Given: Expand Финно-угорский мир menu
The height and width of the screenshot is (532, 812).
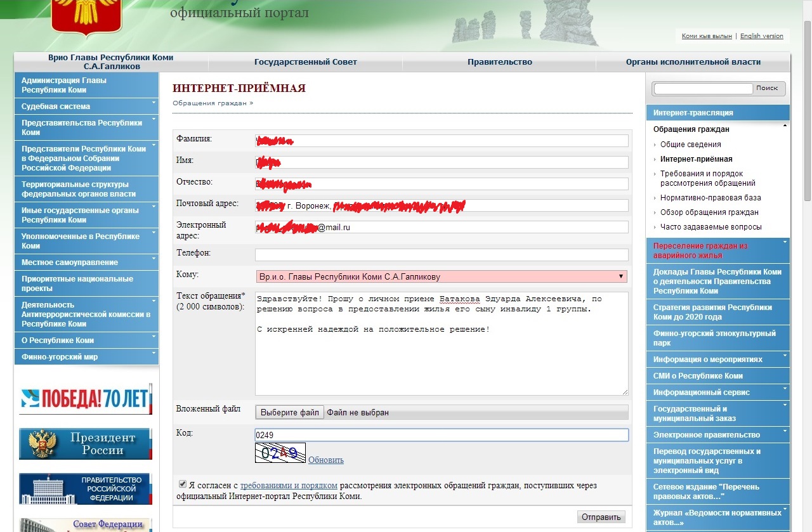Looking at the screenshot, I should point(86,357).
